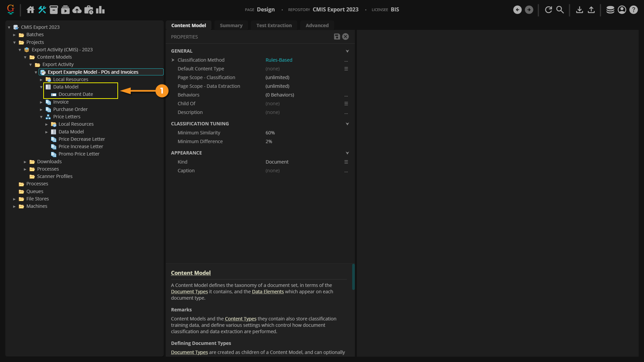Screen dimensions: 644x362
Task: Click the refresh icon in top bar
Action: click(x=548, y=10)
